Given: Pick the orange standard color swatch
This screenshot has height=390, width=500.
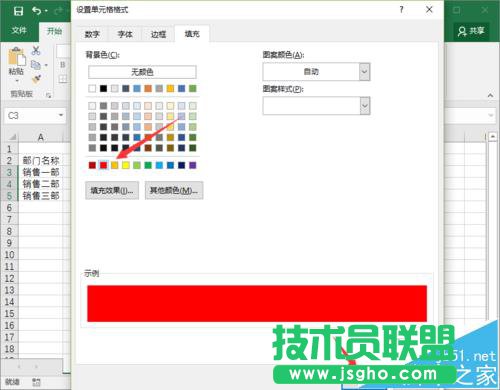Looking at the screenshot, I should click(115, 165).
